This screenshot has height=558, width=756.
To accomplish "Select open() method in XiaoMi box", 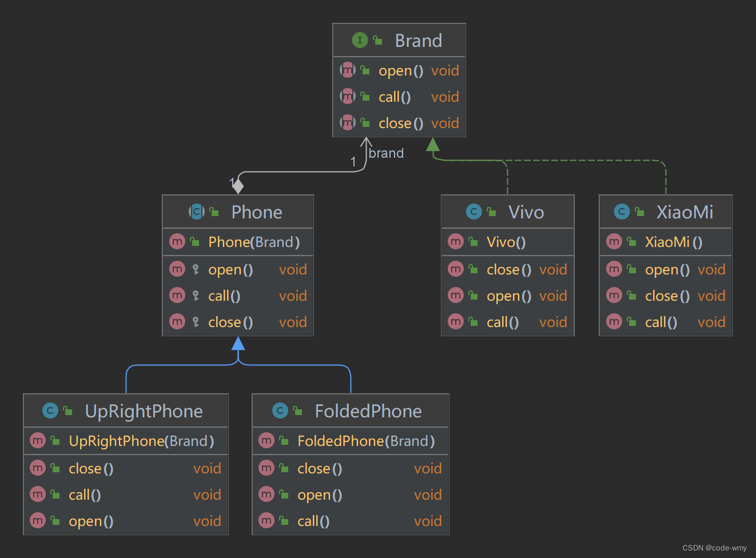I will click(666, 269).
